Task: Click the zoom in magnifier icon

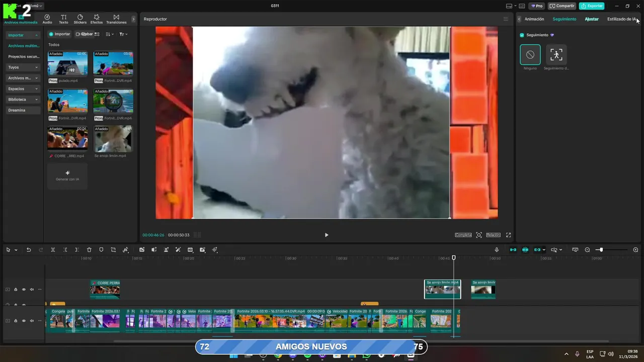Action: click(x=635, y=250)
